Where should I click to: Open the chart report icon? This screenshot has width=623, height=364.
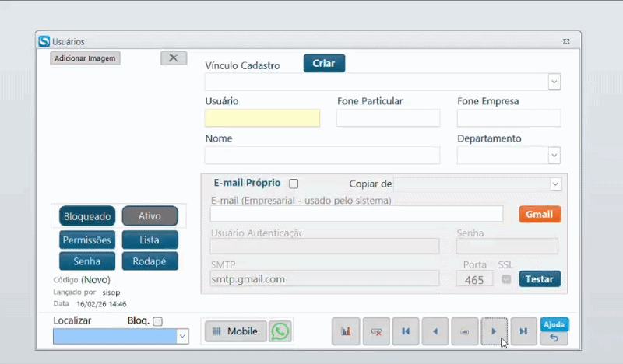346,331
